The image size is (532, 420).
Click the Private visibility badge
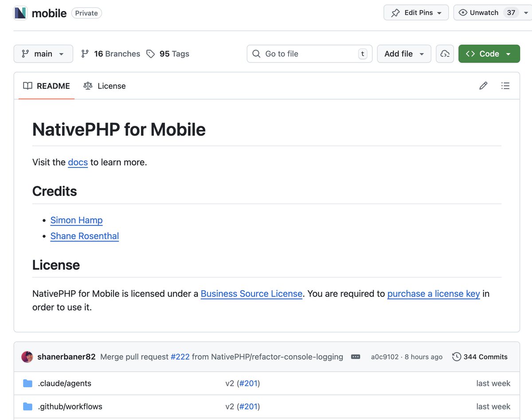tap(86, 13)
